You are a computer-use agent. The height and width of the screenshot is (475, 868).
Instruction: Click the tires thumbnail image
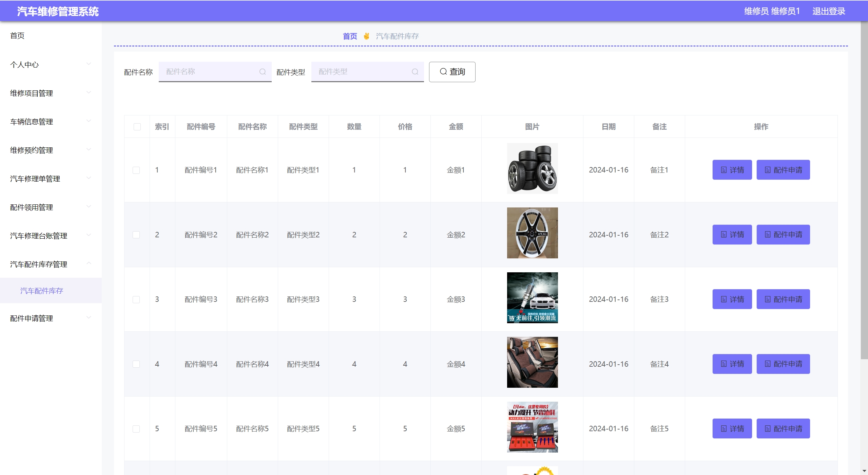532,168
